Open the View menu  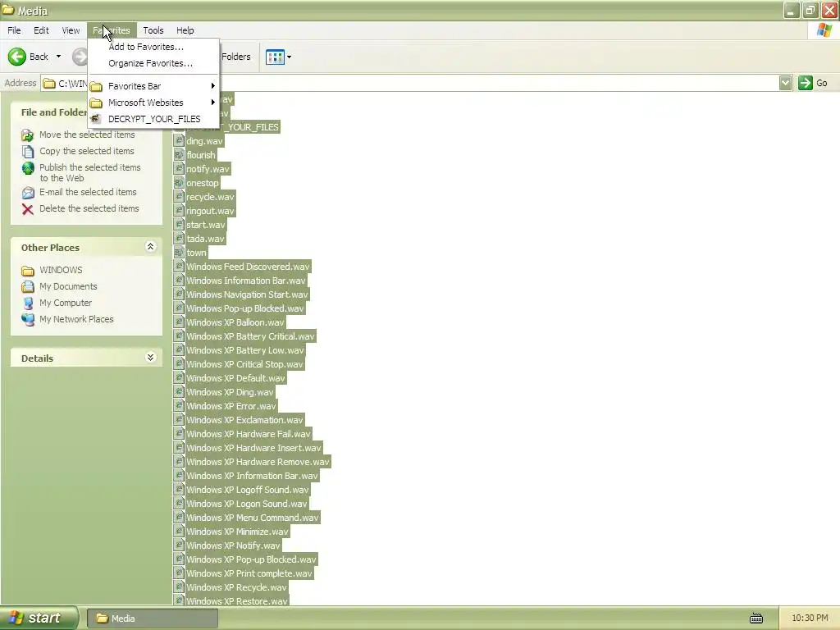point(71,30)
